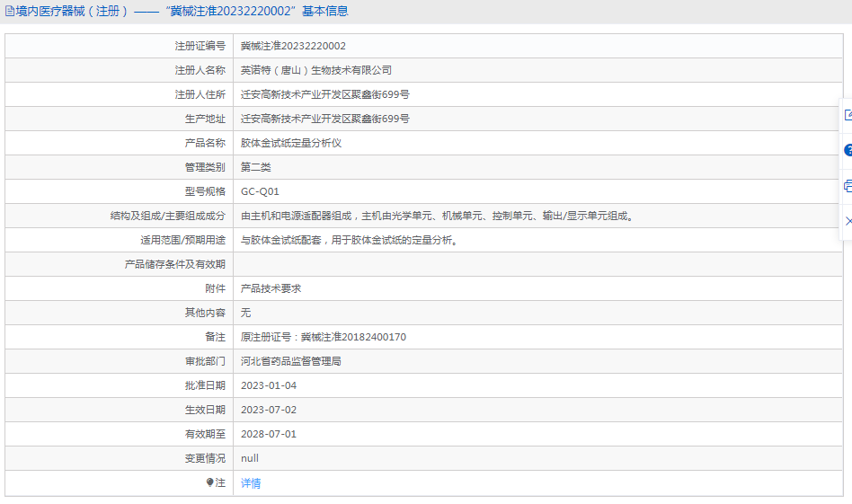Select registrant name 英诺特(唐山)生物技术有限公司
The width and height of the screenshot is (852, 504).
315,70
